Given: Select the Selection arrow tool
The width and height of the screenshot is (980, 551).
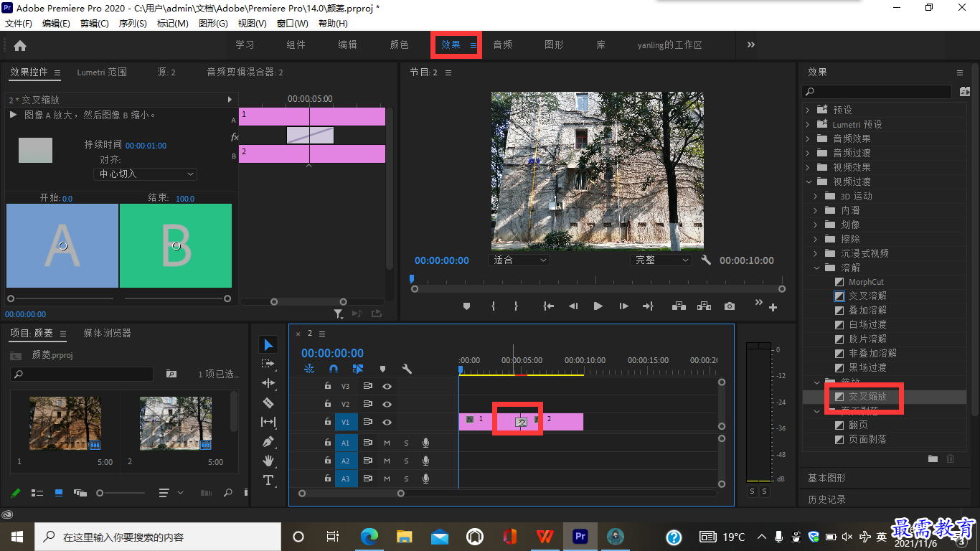Looking at the screenshot, I should point(268,345).
